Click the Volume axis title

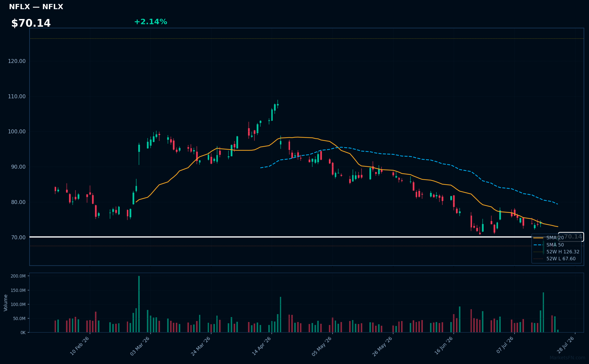click(x=6, y=303)
